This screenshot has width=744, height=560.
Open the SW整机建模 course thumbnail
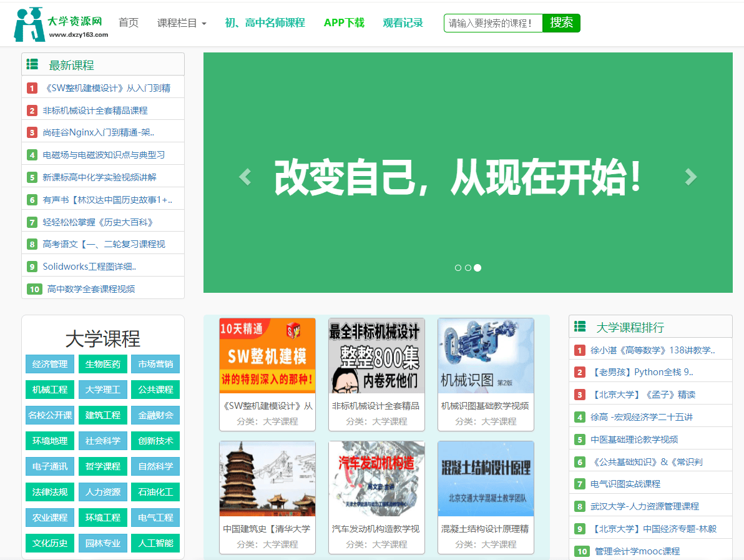point(267,355)
